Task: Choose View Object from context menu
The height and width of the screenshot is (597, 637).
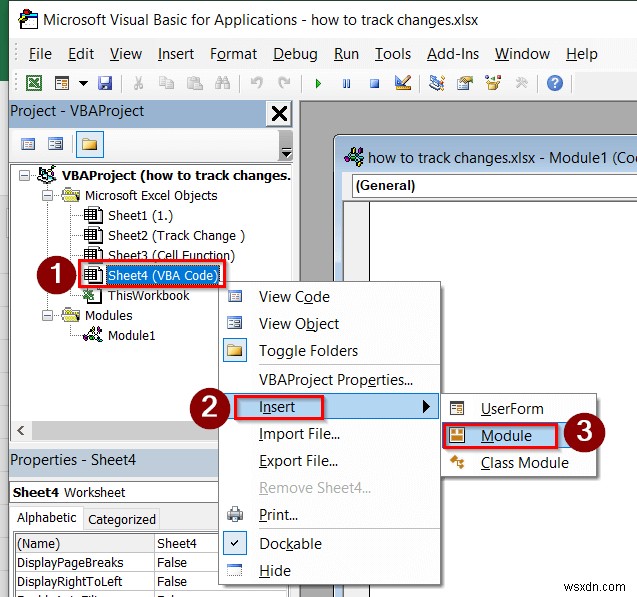Action: pyautogui.click(x=329, y=324)
